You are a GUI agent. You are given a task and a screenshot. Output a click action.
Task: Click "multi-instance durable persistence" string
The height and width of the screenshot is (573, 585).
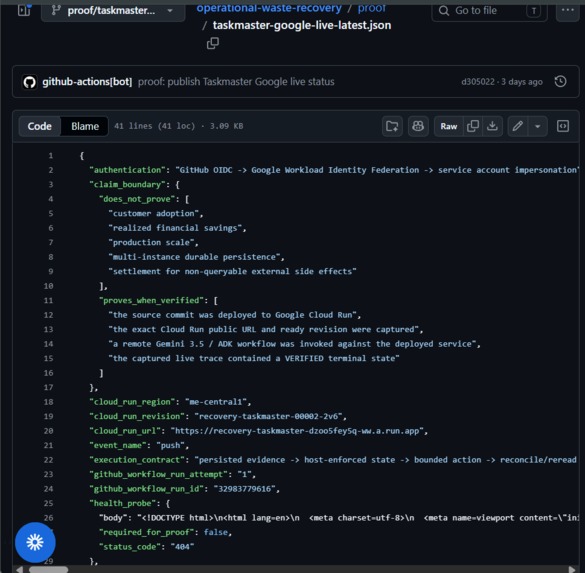tap(194, 257)
